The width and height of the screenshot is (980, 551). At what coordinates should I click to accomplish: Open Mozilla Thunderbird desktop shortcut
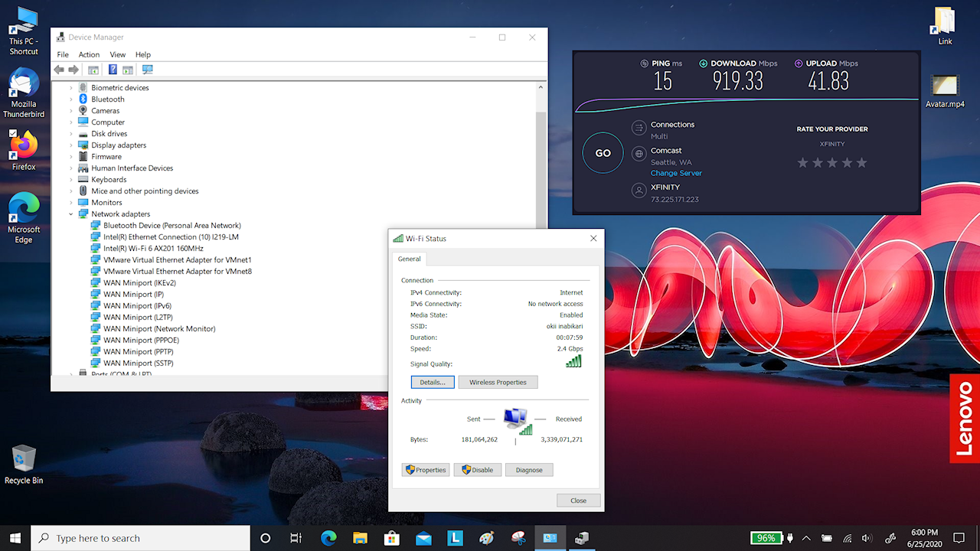click(24, 93)
